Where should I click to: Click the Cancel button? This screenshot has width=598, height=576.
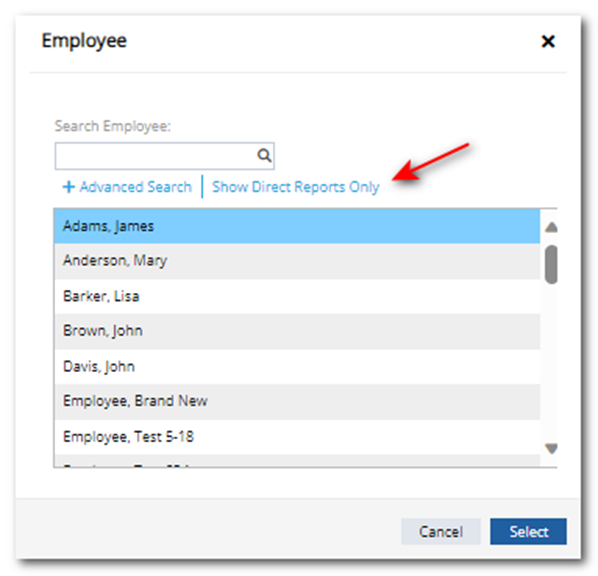pyautogui.click(x=441, y=531)
